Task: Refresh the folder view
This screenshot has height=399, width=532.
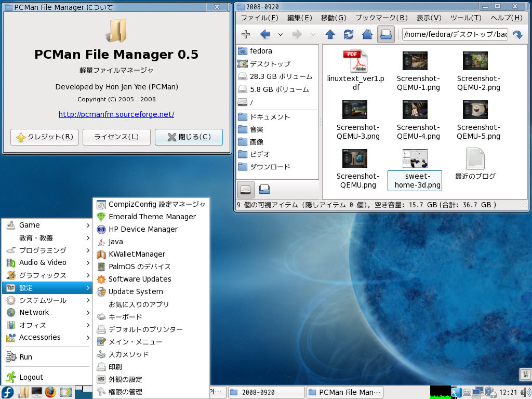Action: coord(349,34)
